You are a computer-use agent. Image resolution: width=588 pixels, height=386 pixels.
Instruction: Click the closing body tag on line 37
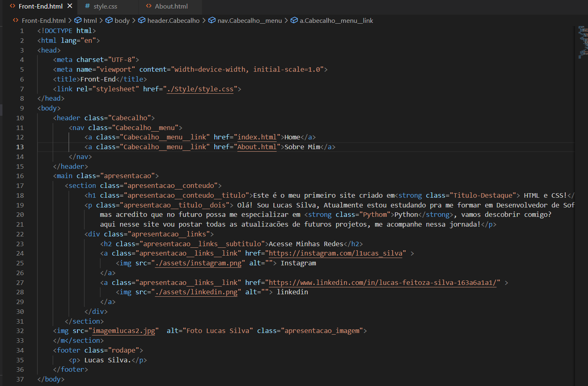(x=51, y=379)
